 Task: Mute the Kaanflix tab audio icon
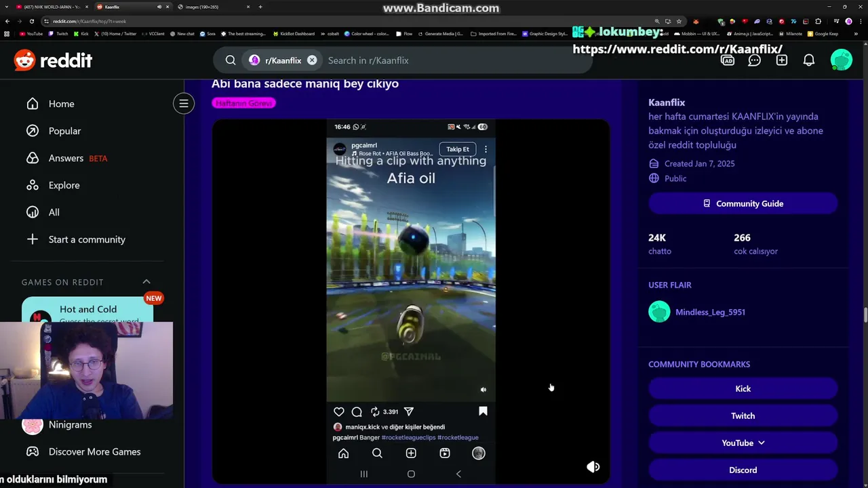tap(159, 7)
